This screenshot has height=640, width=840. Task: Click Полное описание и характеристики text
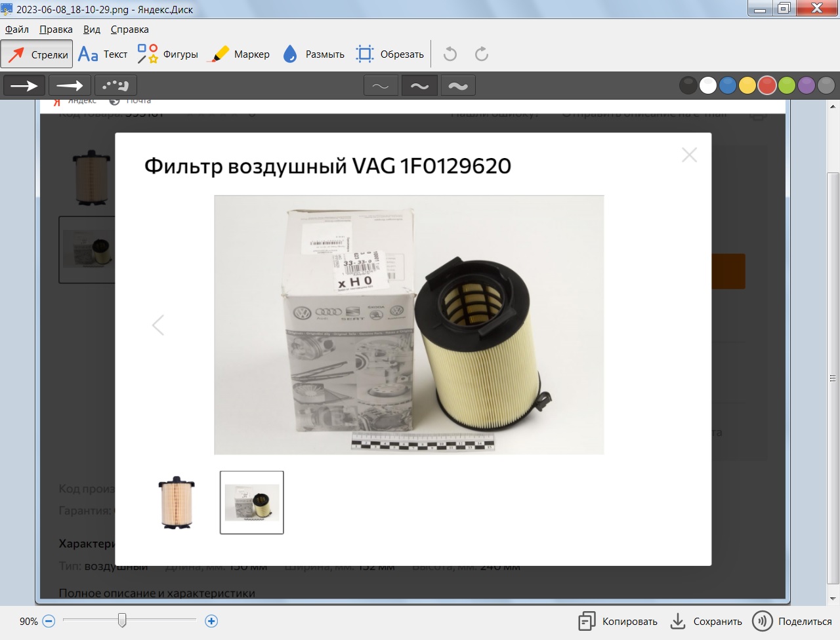157,593
